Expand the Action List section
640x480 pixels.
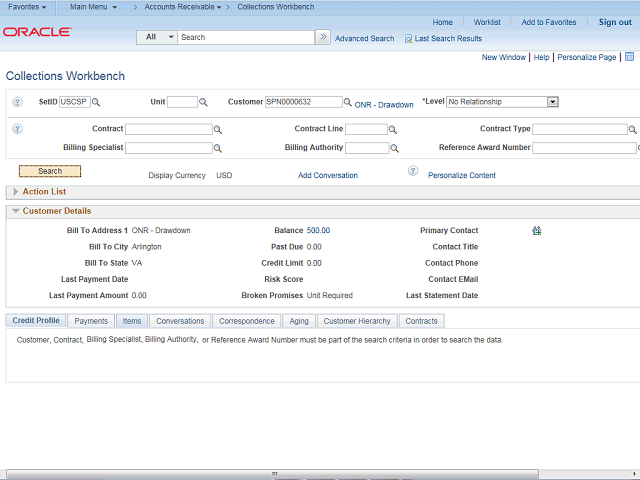click(15, 191)
